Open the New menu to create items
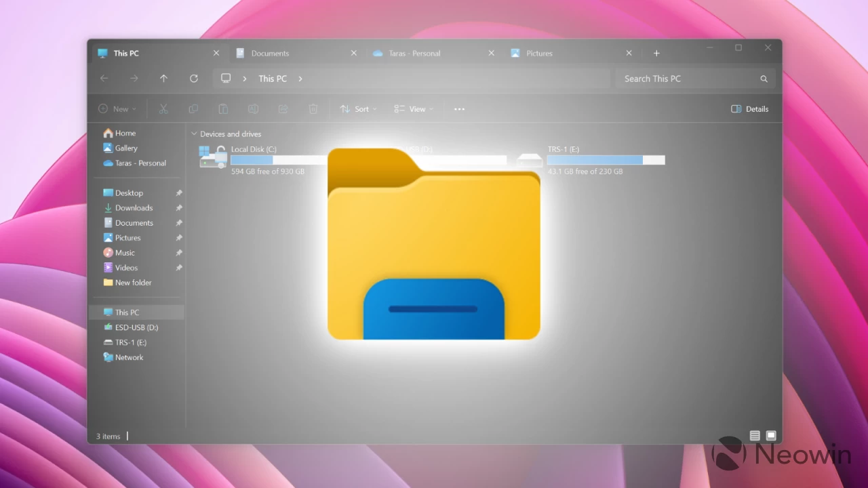 118,108
